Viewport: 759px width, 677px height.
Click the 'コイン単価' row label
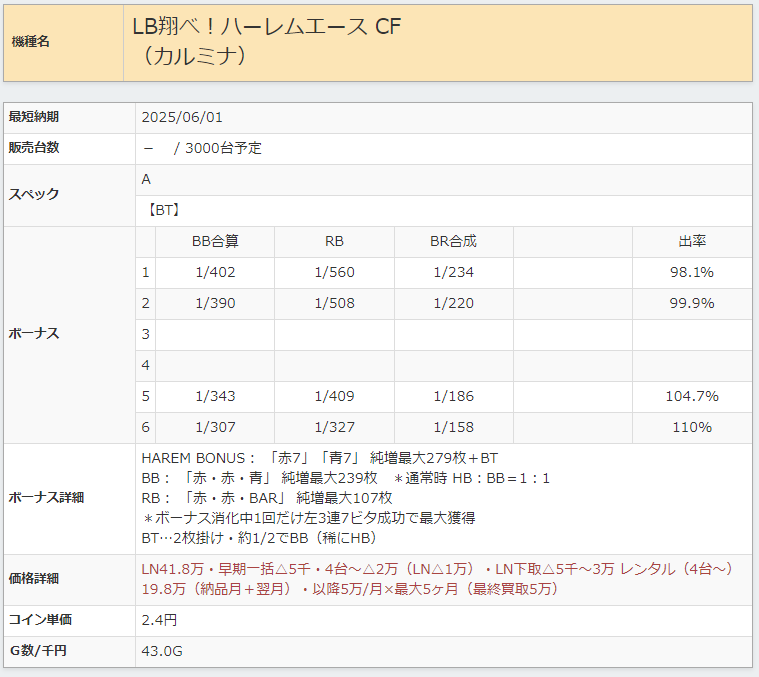click(40, 620)
